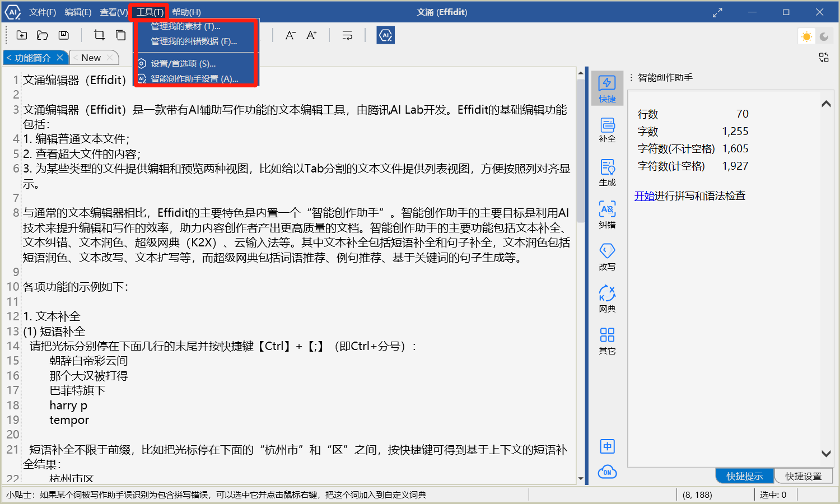Select the 快捷设置 bottom tab
840x504 pixels.
point(803,476)
